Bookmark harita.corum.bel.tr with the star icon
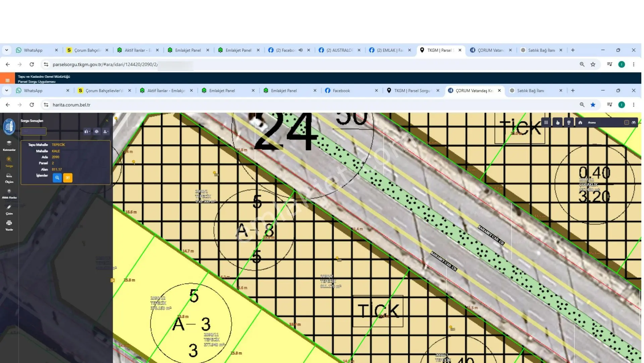The width and height of the screenshot is (644, 363). coord(593,105)
